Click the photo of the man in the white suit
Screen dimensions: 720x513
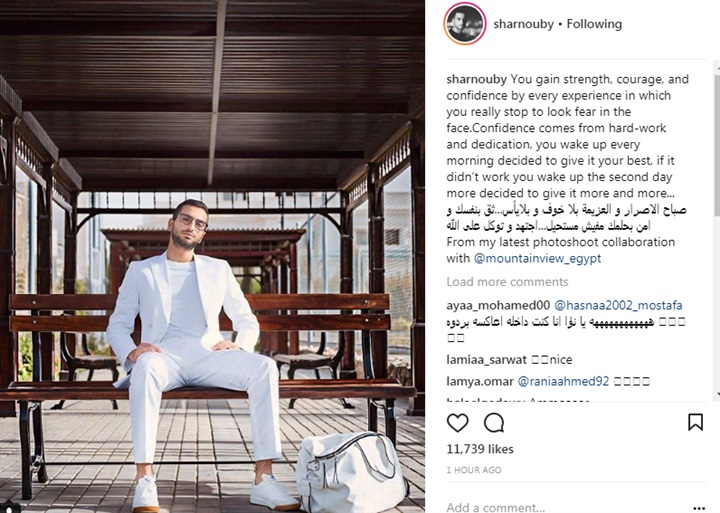212,256
